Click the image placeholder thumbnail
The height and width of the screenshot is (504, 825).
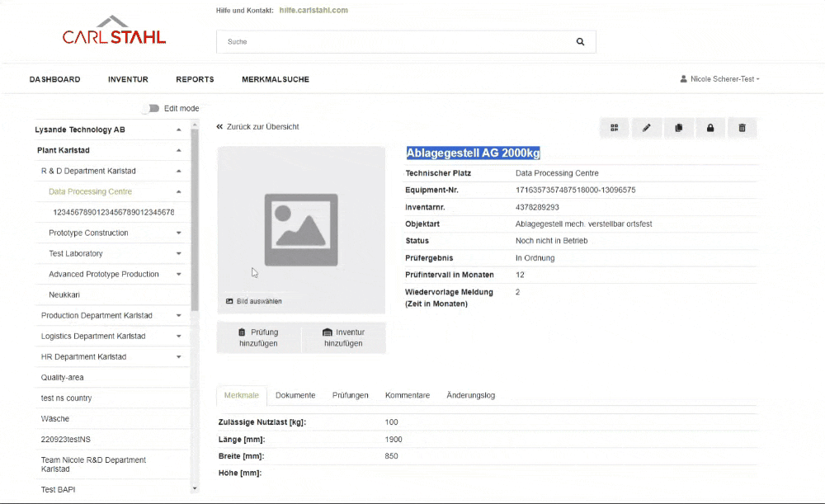coord(300,229)
